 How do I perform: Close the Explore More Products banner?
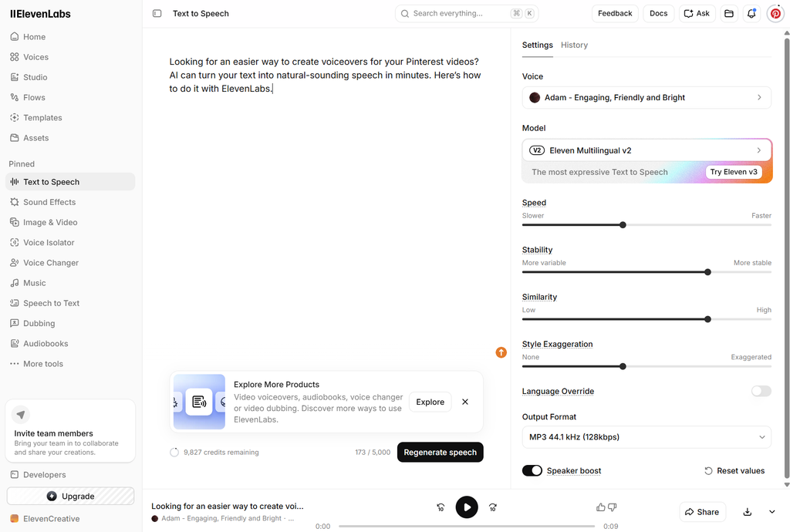465,402
